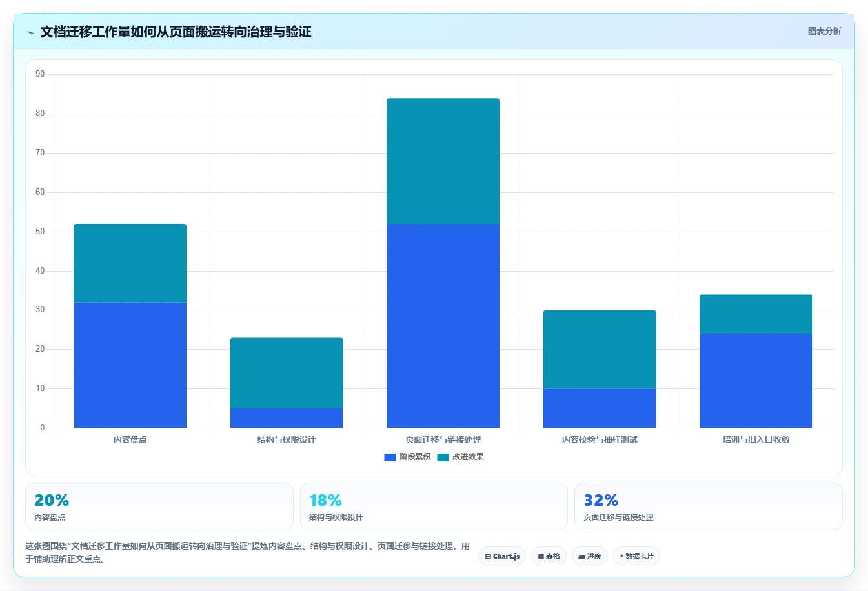Click the teal 结构与权限设计 bar segment
Viewport: 868px width, 591px height.
(x=287, y=373)
